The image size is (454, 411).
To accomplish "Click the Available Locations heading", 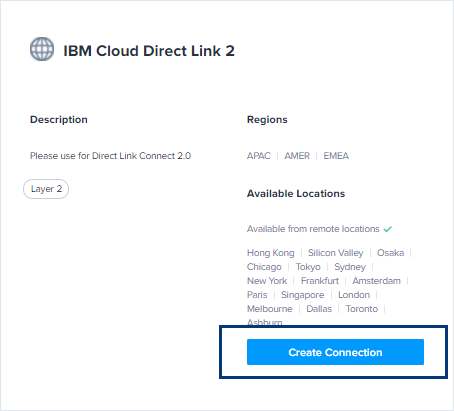I will 296,194.
